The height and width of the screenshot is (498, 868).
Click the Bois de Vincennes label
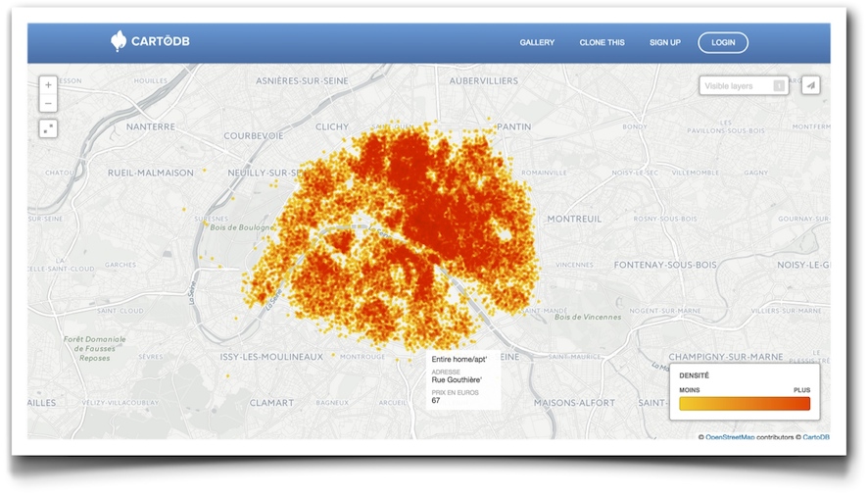pyautogui.click(x=588, y=317)
